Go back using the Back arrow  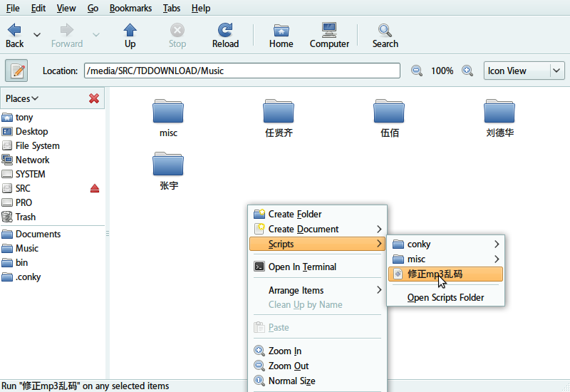coord(14,35)
